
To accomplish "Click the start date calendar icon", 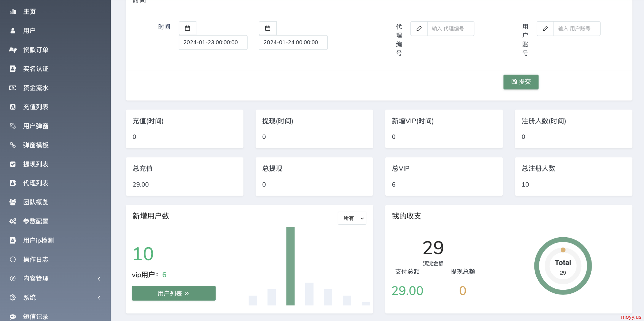I will click(x=187, y=28).
